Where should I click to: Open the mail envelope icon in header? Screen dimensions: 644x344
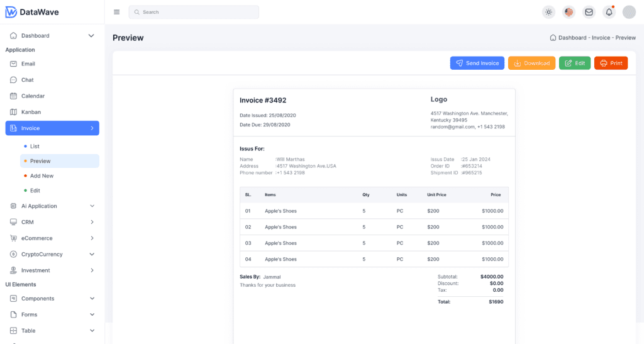(x=589, y=12)
